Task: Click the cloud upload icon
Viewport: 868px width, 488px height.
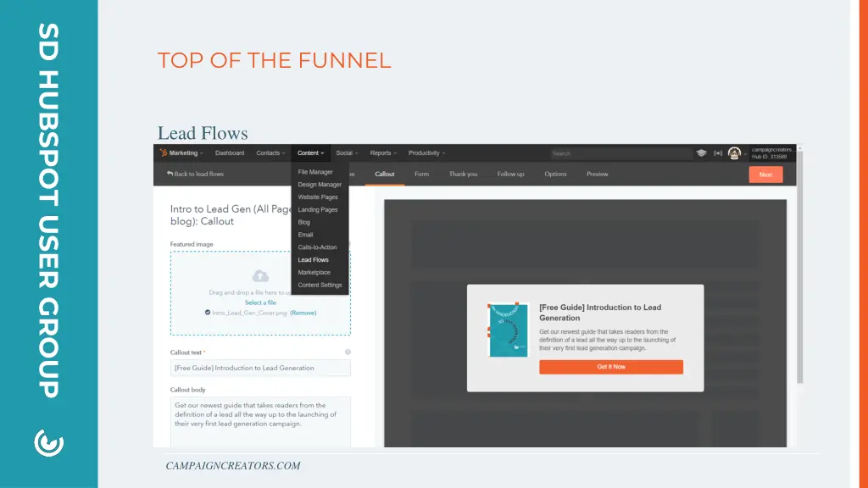Action: (x=260, y=275)
